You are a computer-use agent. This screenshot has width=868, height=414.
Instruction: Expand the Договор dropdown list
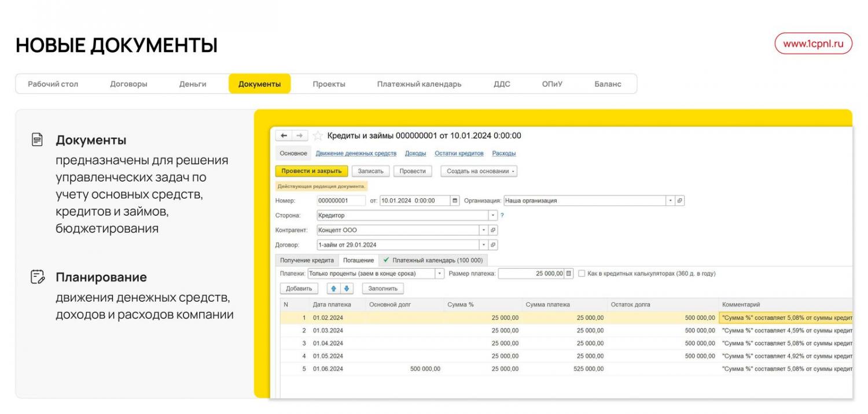coord(484,245)
